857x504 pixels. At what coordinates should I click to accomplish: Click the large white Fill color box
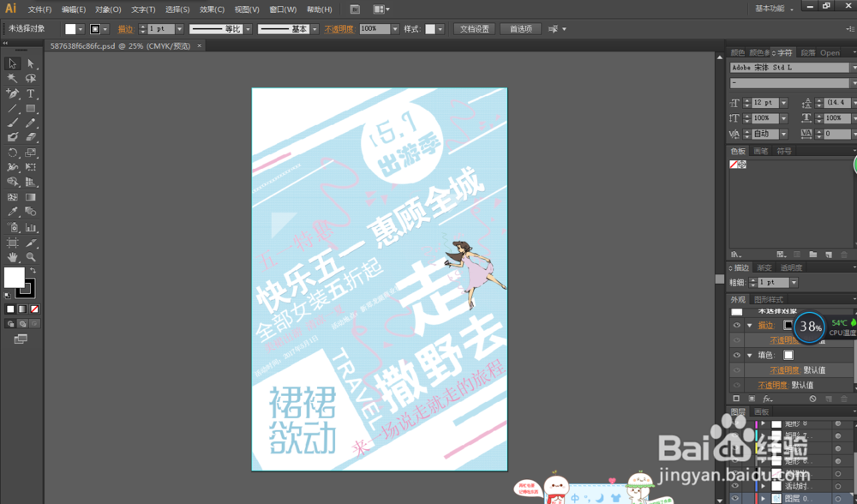(x=15, y=277)
